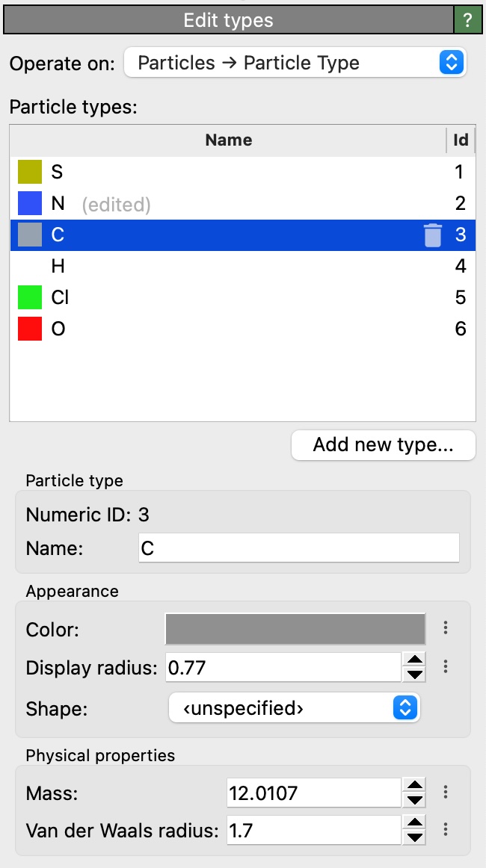Viewport: 486px width, 868px height.
Task: Select the H particle type row
Action: [x=224, y=267]
